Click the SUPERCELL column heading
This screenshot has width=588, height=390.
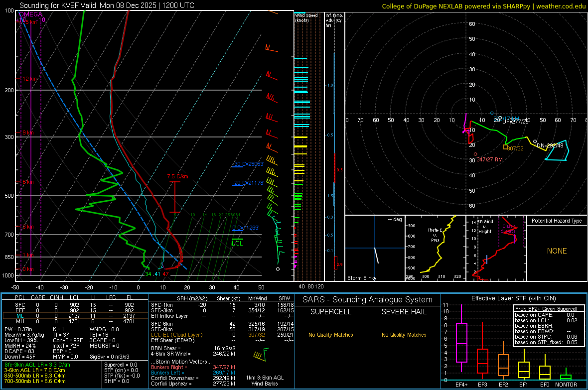[x=331, y=312]
